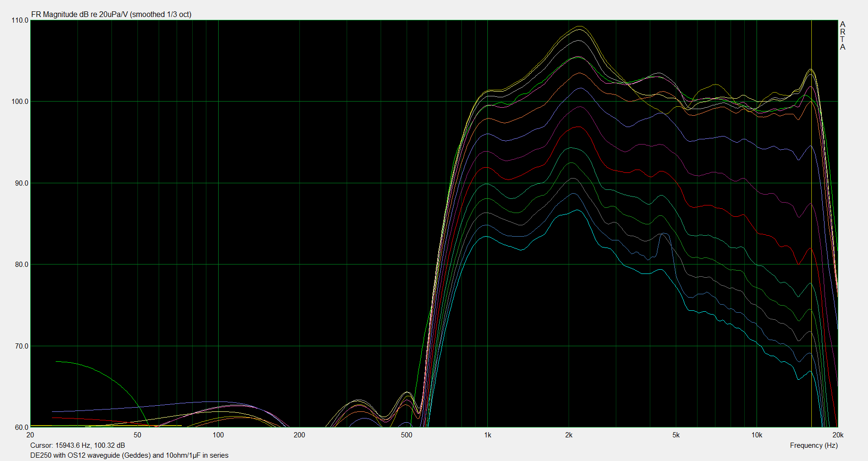Click the 500 frequency axis label

pyautogui.click(x=407, y=435)
